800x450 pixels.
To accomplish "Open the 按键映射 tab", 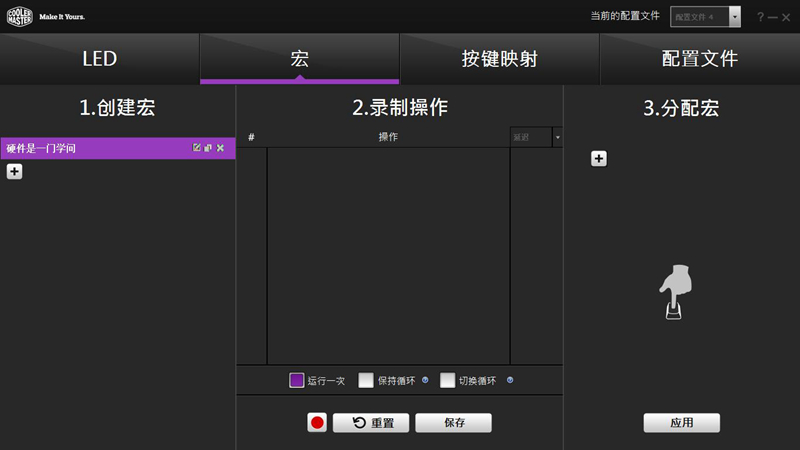I will point(499,59).
